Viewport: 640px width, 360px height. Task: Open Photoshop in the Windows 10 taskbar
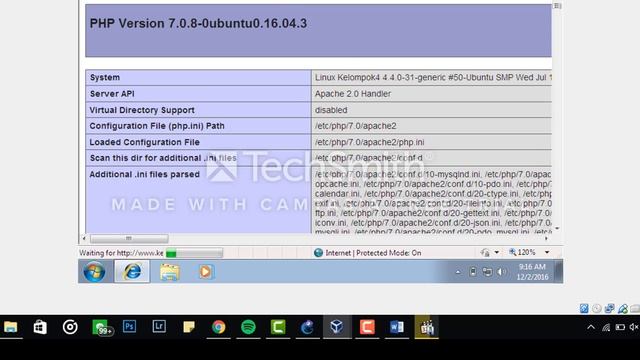point(129,327)
